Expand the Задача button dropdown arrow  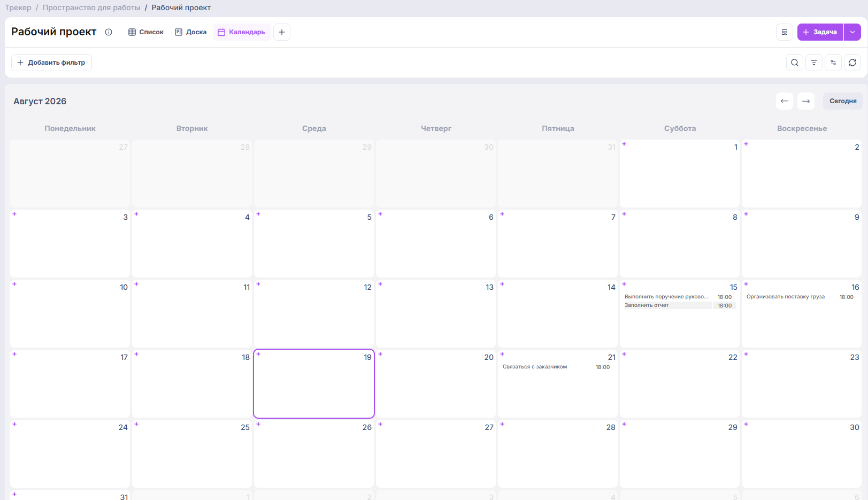tap(852, 32)
